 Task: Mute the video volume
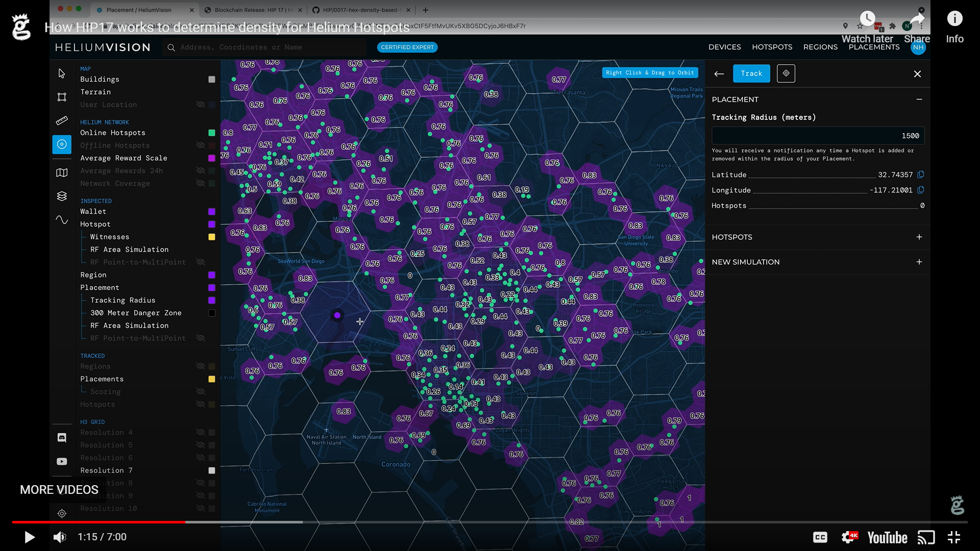tap(60, 537)
